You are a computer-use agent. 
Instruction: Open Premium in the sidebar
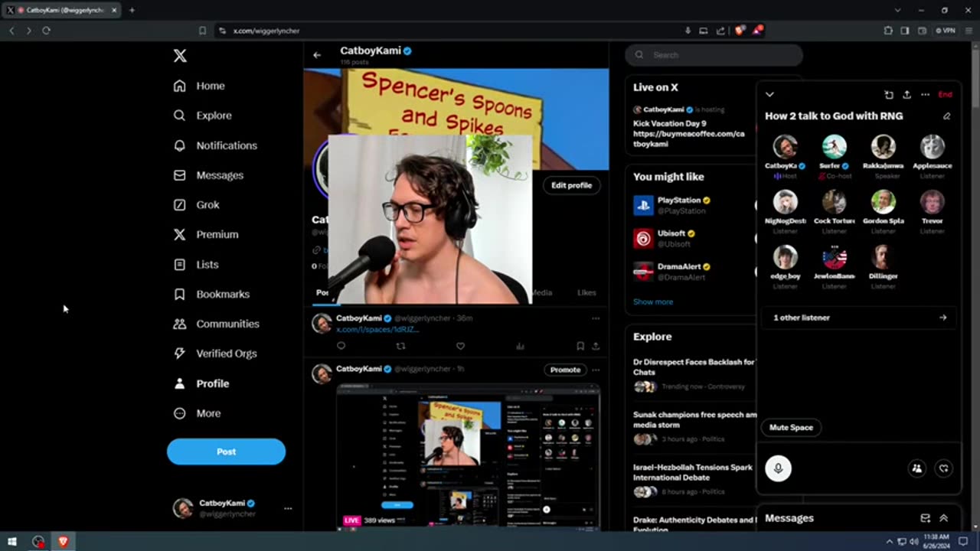pyautogui.click(x=206, y=234)
